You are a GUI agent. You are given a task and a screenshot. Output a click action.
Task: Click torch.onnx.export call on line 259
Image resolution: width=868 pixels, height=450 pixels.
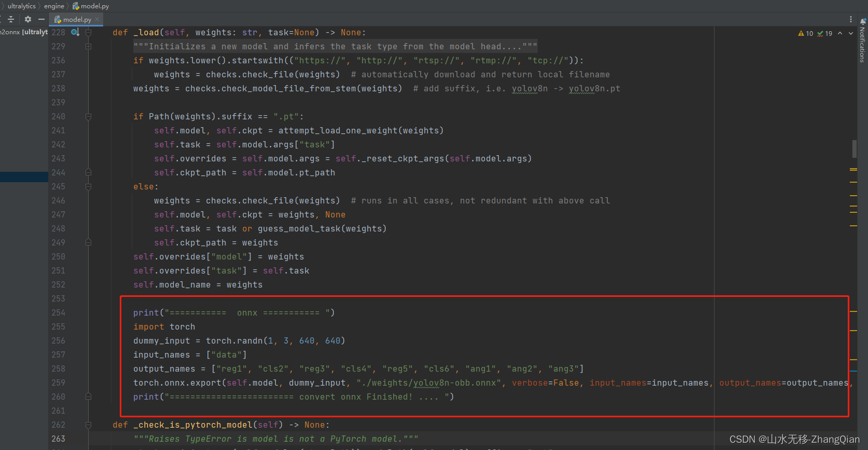coord(177,383)
